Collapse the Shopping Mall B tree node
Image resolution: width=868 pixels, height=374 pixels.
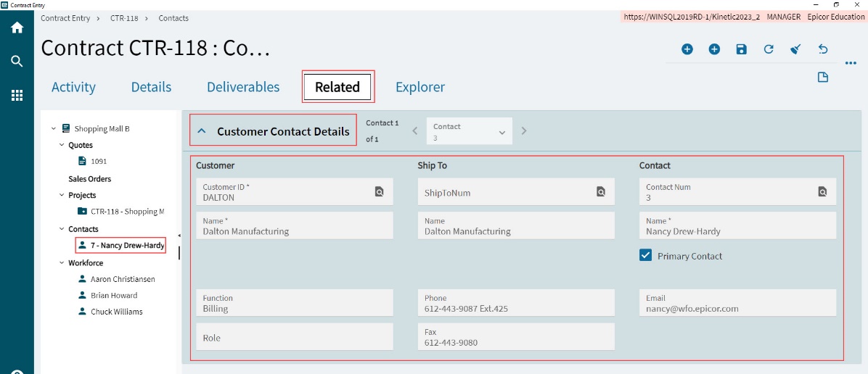(x=54, y=128)
